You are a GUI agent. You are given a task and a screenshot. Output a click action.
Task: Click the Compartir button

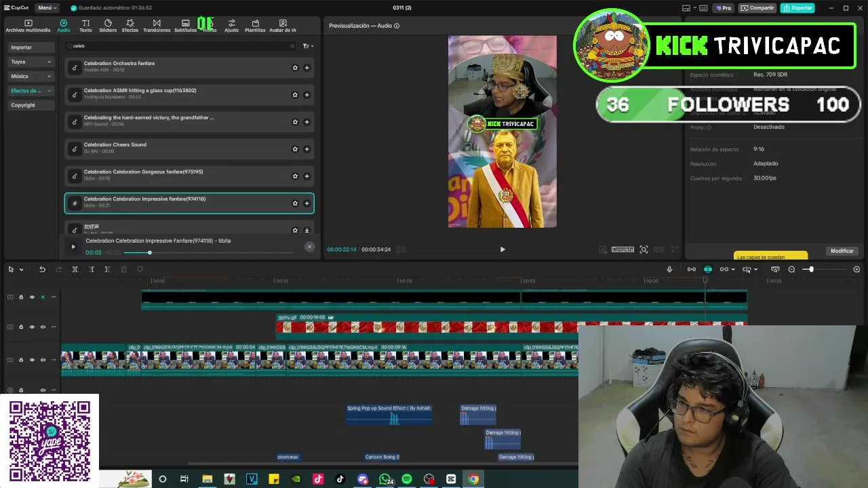tap(757, 8)
